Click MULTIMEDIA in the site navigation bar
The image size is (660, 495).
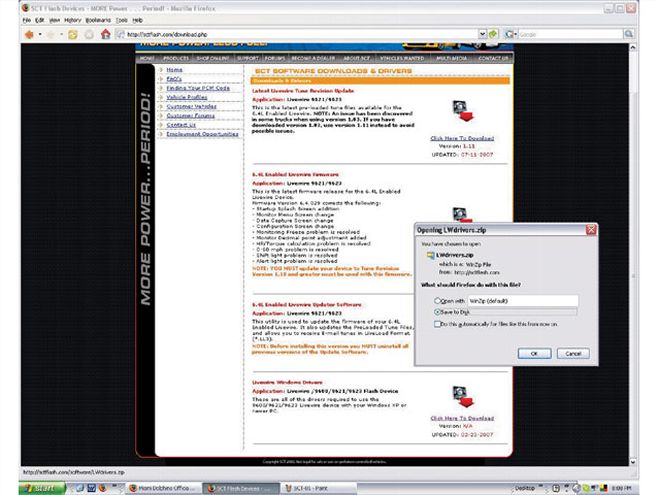coord(452,58)
